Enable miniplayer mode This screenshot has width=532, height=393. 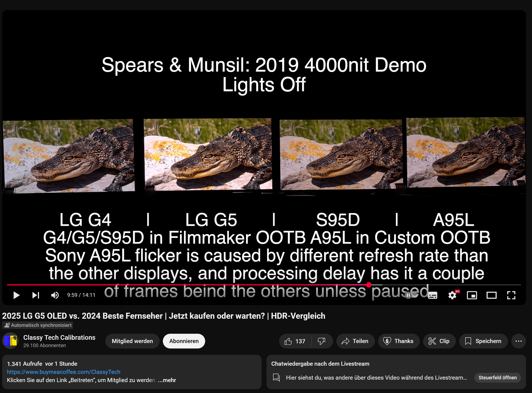tap(472, 295)
